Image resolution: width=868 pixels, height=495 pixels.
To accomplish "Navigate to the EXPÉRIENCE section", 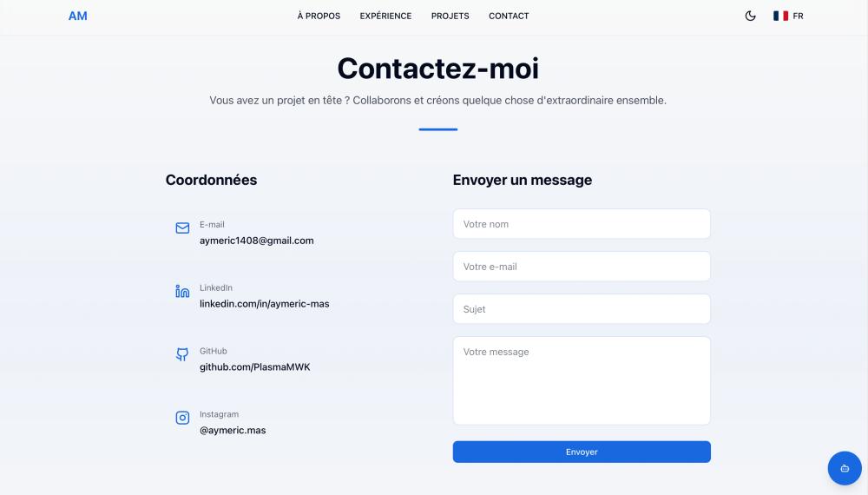I will point(385,16).
